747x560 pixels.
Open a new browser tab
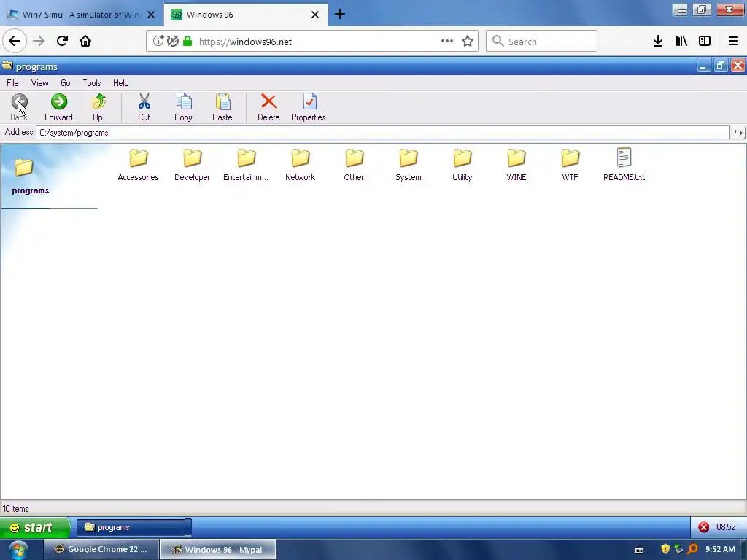pos(340,15)
